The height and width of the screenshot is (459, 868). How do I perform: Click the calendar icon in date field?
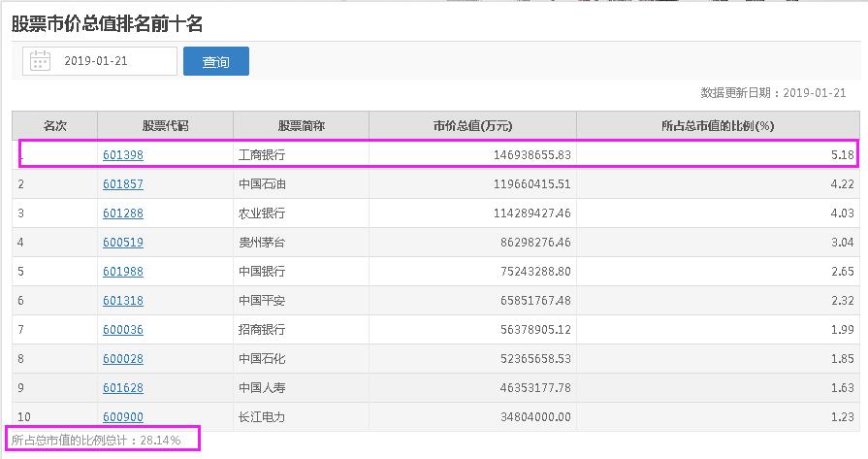pos(40,61)
